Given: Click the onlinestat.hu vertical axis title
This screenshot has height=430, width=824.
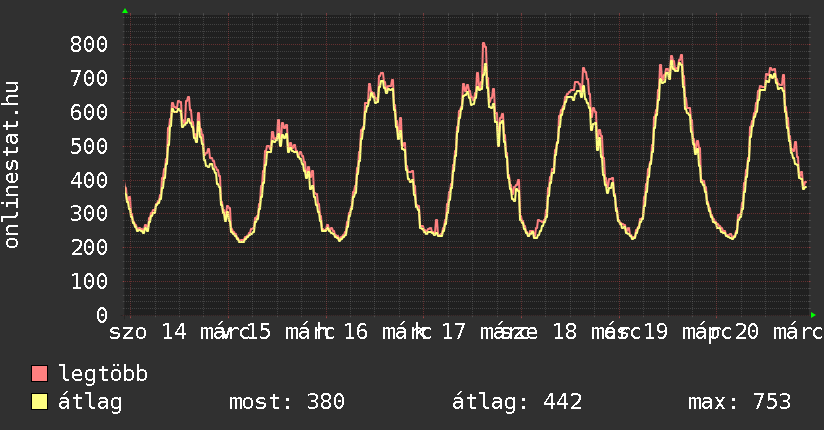Looking at the screenshot, I should 12,165.
